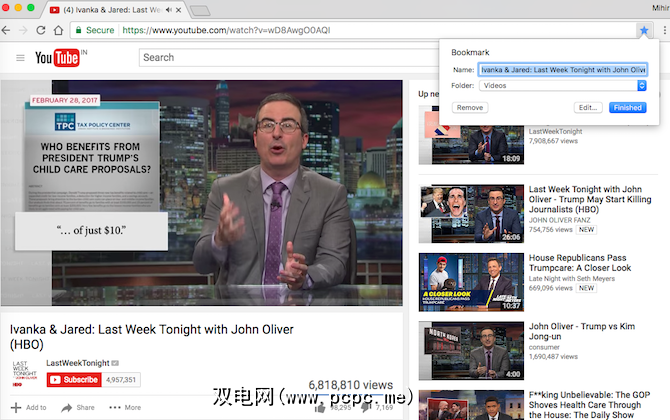Open the Folder dropdown showing Videos
This screenshot has height=420, width=670.
click(562, 85)
